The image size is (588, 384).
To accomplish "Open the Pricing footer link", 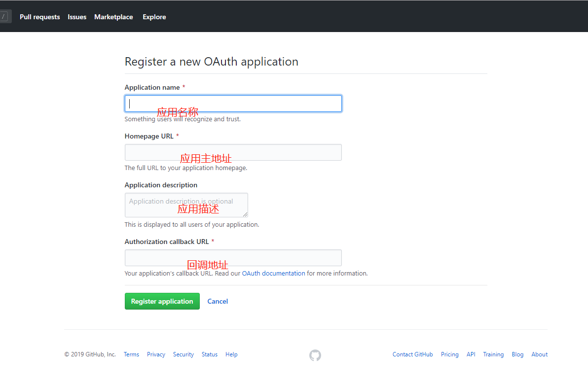I will [x=449, y=354].
